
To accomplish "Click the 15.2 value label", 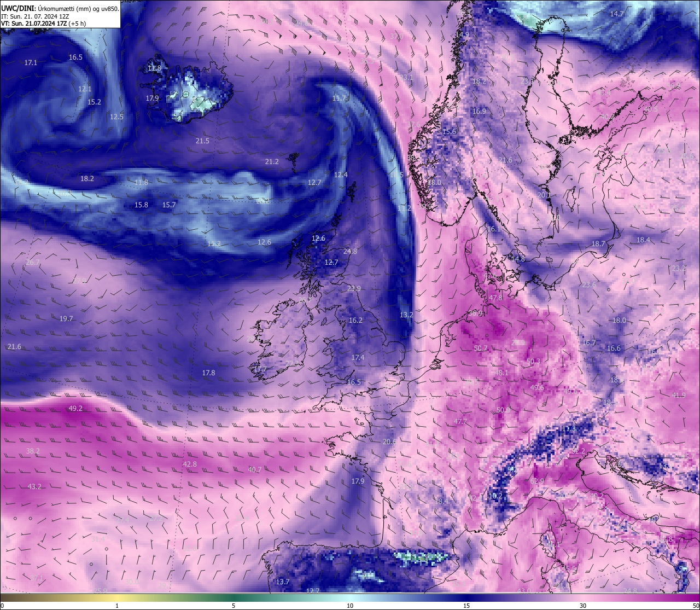I will (94, 102).
